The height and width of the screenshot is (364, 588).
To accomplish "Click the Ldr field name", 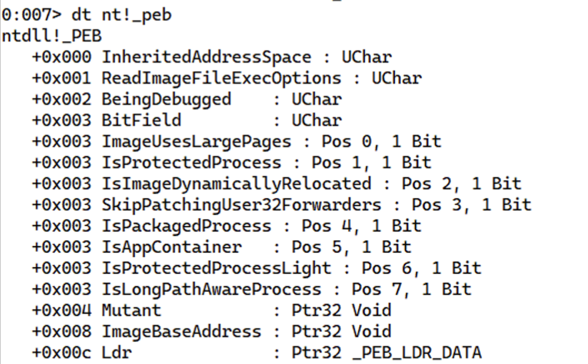I will point(116,353).
